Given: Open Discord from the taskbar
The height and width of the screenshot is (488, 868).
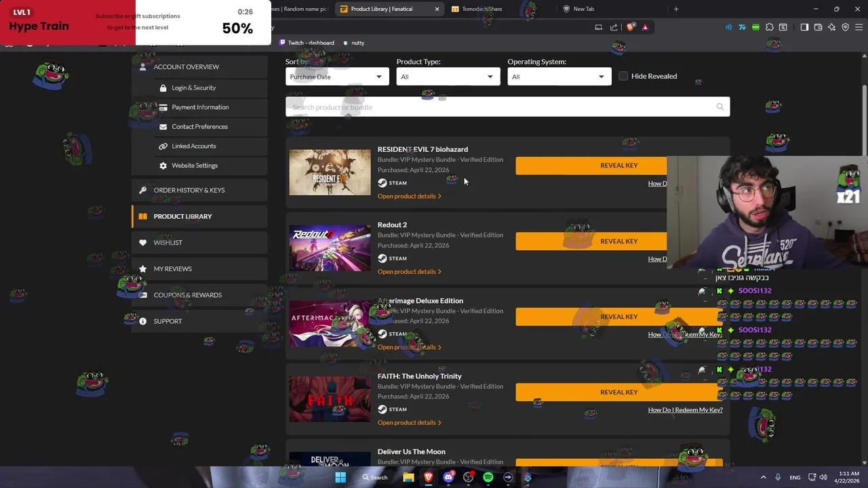Looking at the screenshot, I should point(448,477).
